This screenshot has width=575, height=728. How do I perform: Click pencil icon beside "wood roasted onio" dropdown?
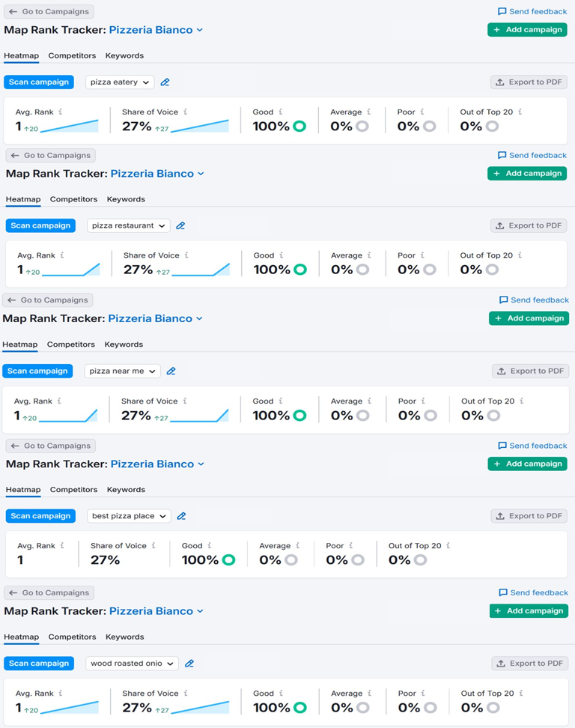(x=189, y=664)
